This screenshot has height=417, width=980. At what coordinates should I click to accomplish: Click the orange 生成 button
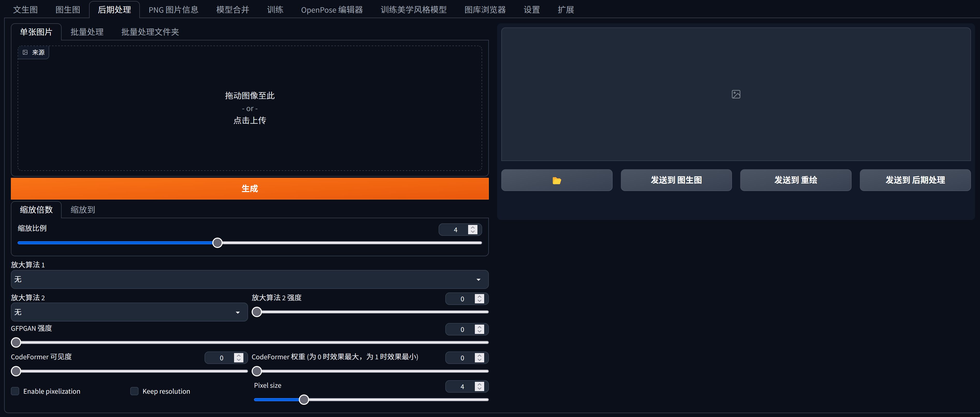pos(250,189)
